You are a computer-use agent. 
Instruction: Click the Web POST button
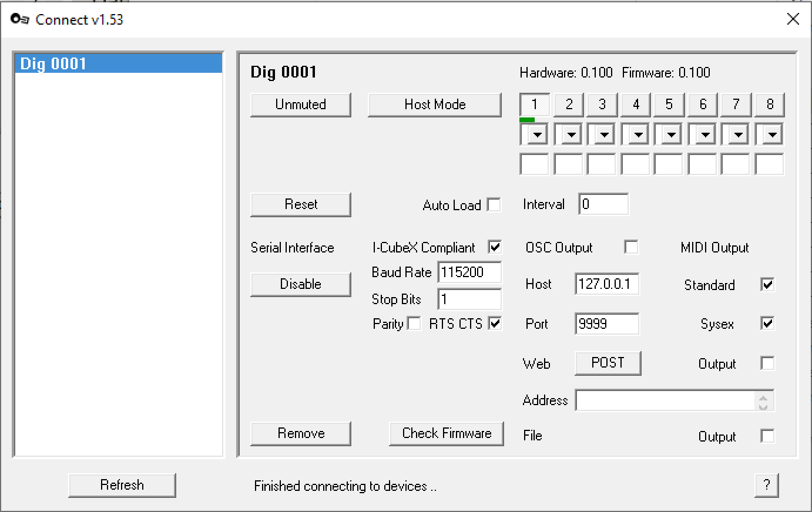coord(608,363)
